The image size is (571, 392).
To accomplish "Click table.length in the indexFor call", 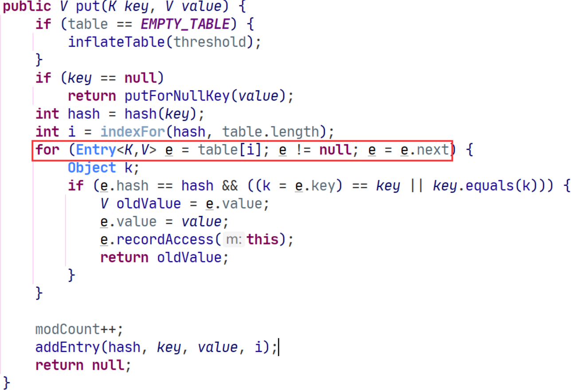I will [271, 132].
